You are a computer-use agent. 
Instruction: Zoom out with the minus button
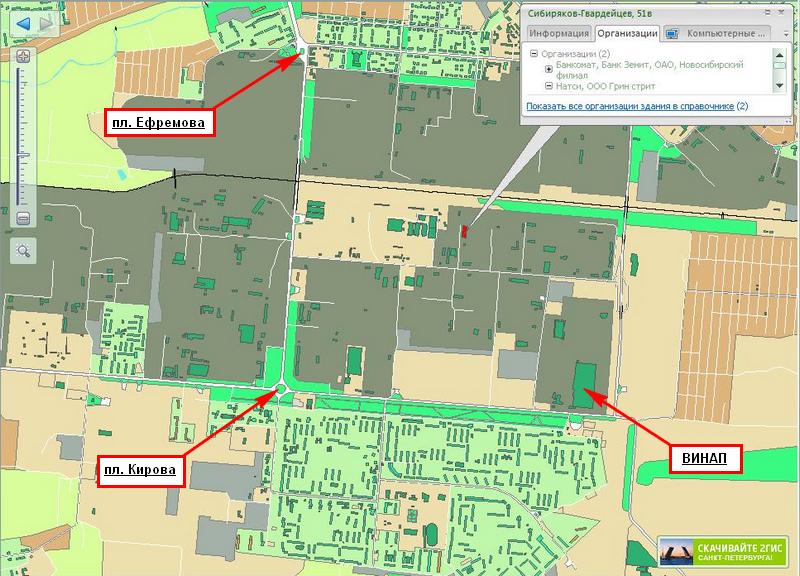(23, 218)
